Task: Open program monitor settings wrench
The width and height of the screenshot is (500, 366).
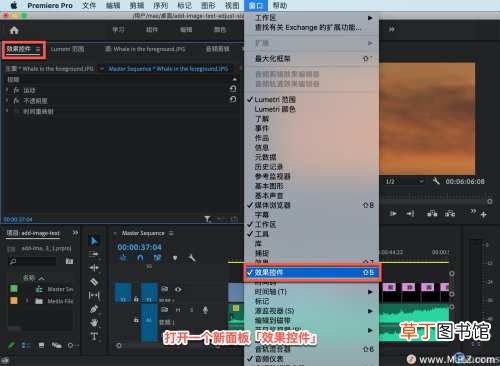Action: pyautogui.click(x=436, y=181)
